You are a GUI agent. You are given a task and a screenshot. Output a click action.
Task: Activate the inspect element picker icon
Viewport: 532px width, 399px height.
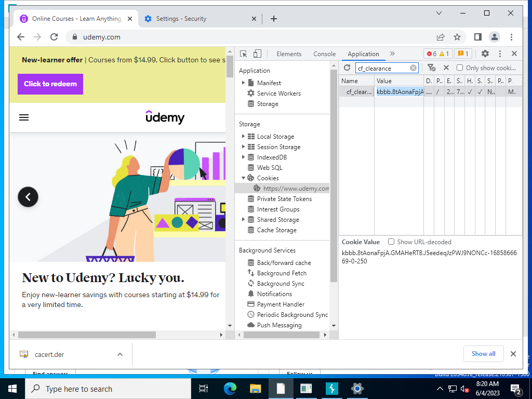pyautogui.click(x=243, y=54)
